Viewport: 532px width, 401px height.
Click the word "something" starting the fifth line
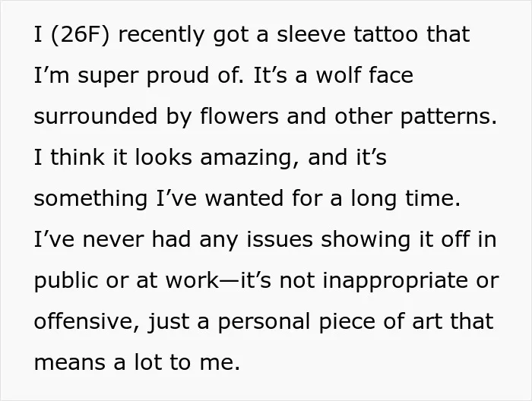coord(90,198)
